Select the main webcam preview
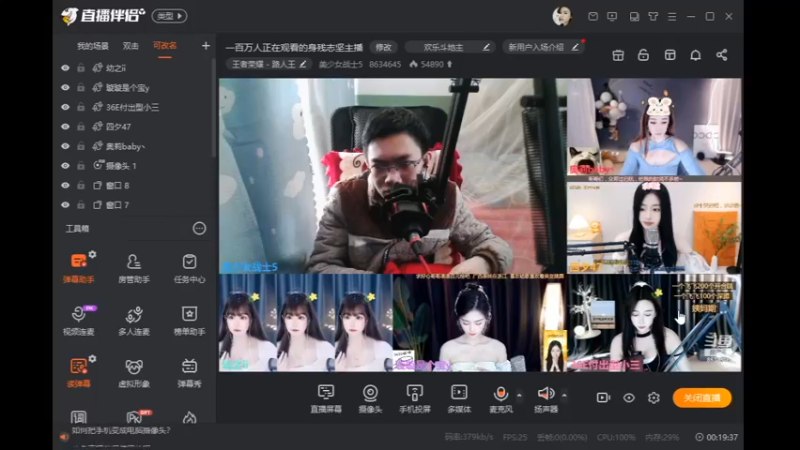Screen dimensions: 800x450 coord(393,176)
